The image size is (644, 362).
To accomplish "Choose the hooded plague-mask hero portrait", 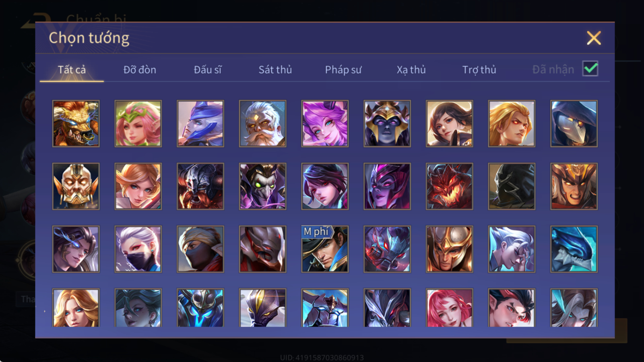I will (574, 123).
